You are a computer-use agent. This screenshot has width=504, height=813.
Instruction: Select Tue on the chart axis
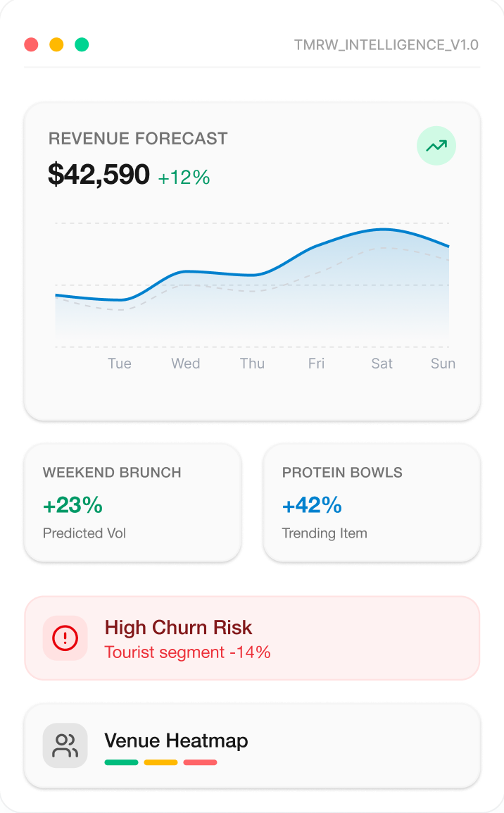pyautogui.click(x=120, y=364)
